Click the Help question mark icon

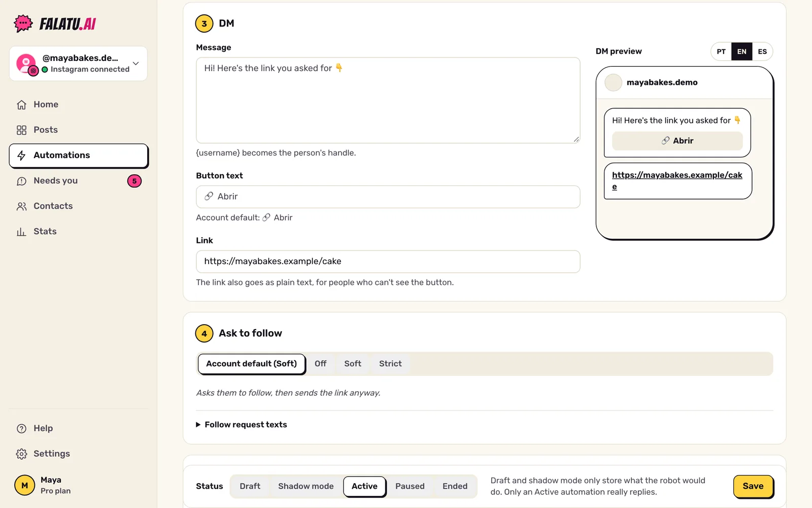(x=21, y=428)
